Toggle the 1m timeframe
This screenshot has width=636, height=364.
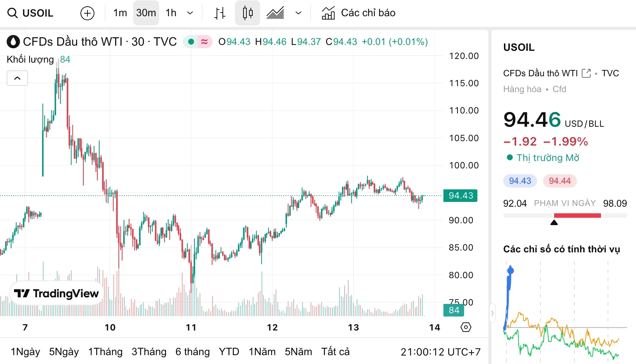(120, 13)
